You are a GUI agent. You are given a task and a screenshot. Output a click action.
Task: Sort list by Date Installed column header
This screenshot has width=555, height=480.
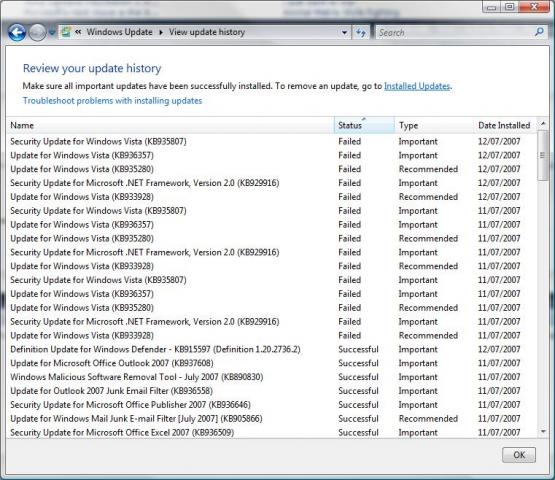pos(504,125)
